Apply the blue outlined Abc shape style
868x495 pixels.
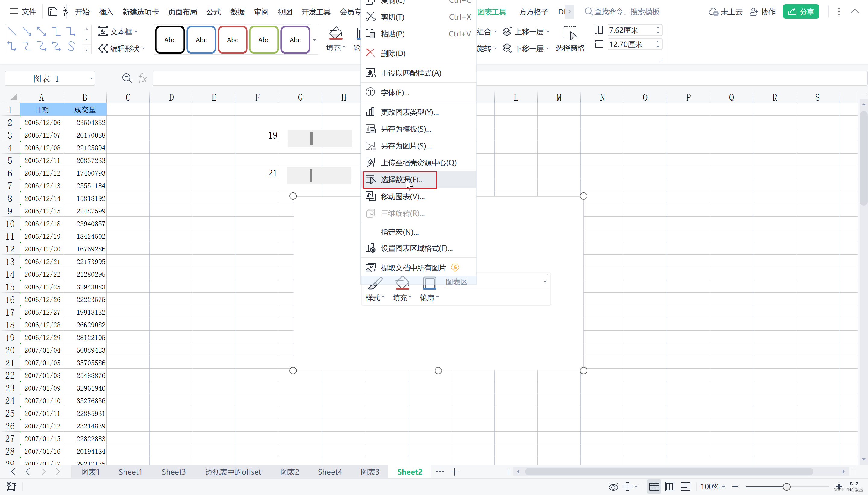click(x=201, y=40)
